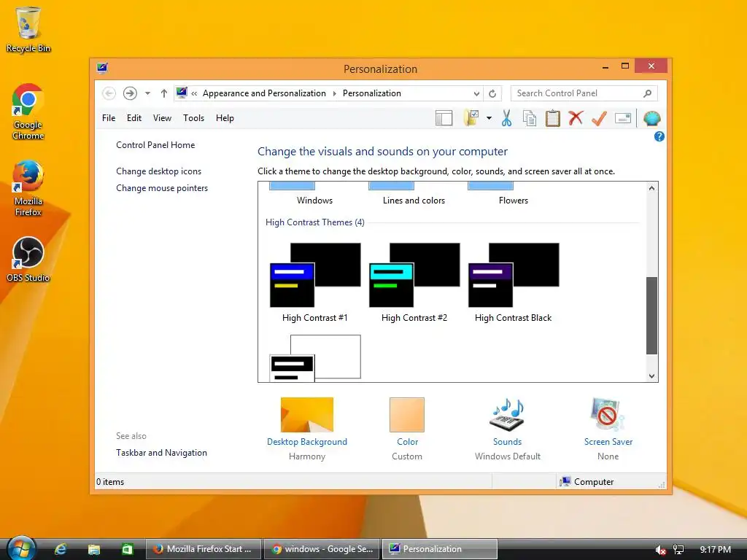The width and height of the screenshot is (747, 560).
Task: Open the folder options dropdown arrow
Action: [x=489, y=118]
